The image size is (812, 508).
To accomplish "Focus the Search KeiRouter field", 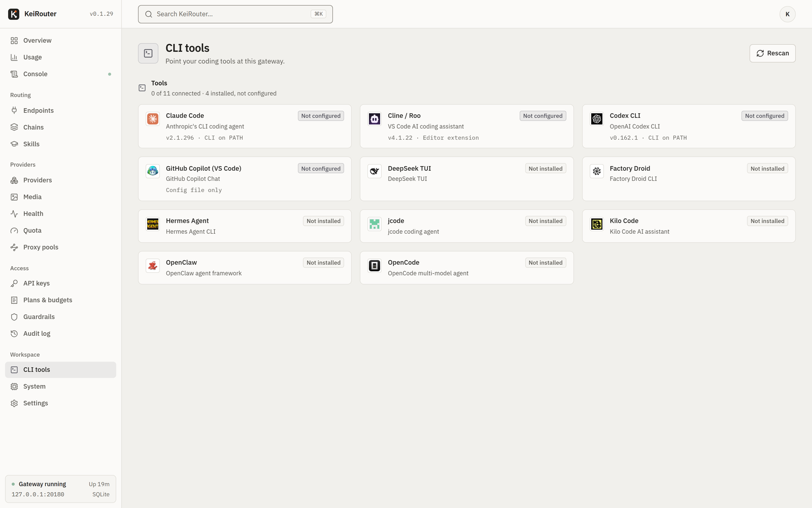I will (x=235, y=14).
